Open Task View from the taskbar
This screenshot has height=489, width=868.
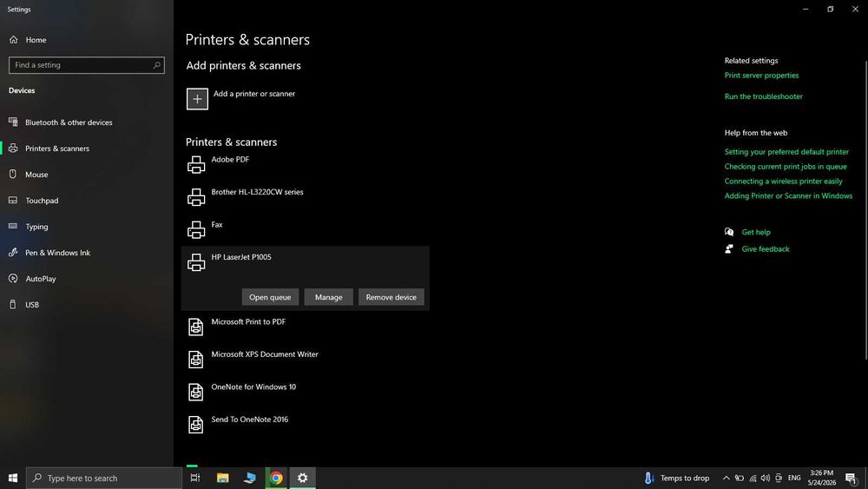(x=194, y=478)
